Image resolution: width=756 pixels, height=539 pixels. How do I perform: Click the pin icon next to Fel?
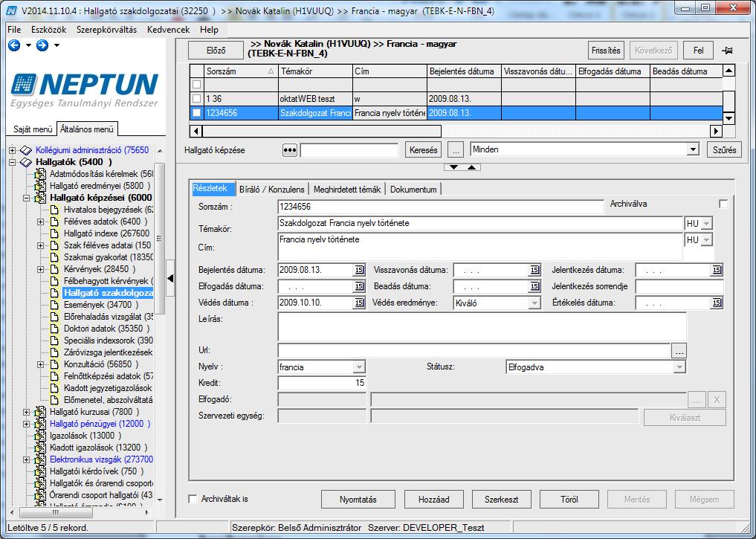coord(727,51)
